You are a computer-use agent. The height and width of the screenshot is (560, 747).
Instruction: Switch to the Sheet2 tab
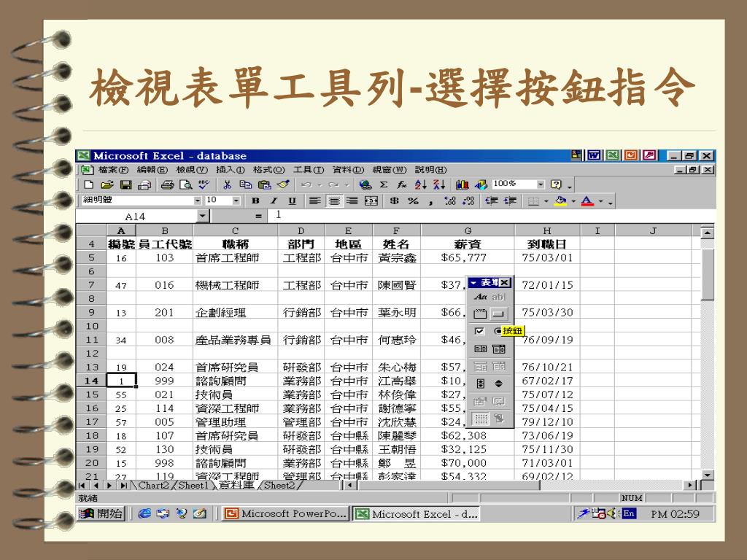(279, 485)
